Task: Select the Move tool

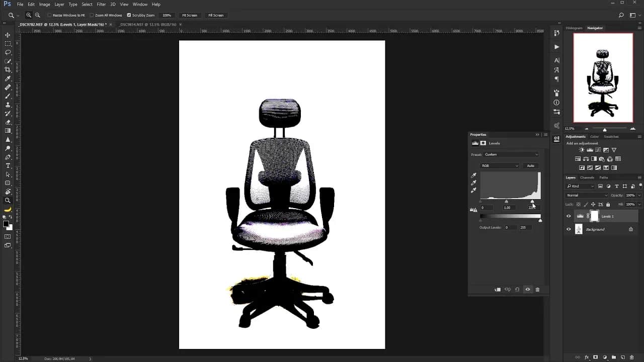Action: coord(8,35)
